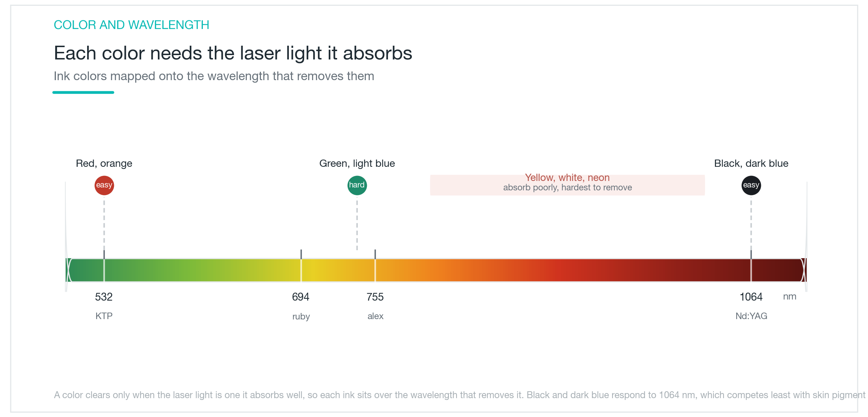Select the 532 wavelength label
Image resolution: width=868 pixels, height=417 pixels.
point(104,297)
